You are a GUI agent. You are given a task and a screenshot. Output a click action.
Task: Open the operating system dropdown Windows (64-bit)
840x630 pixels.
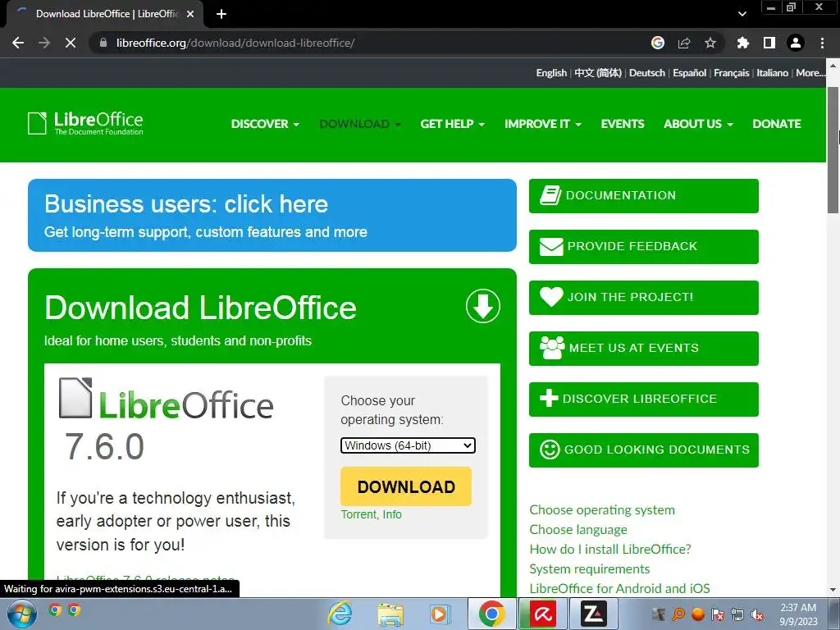[x=408, y=445]
